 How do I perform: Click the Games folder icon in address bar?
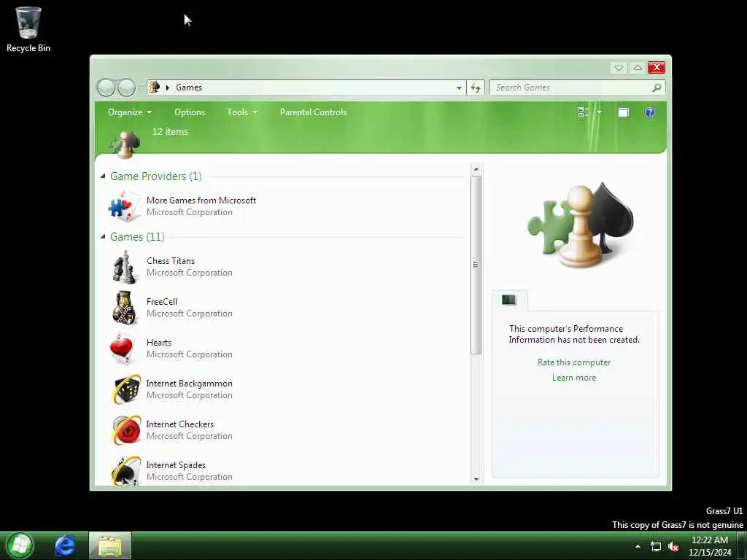point(154,87)
